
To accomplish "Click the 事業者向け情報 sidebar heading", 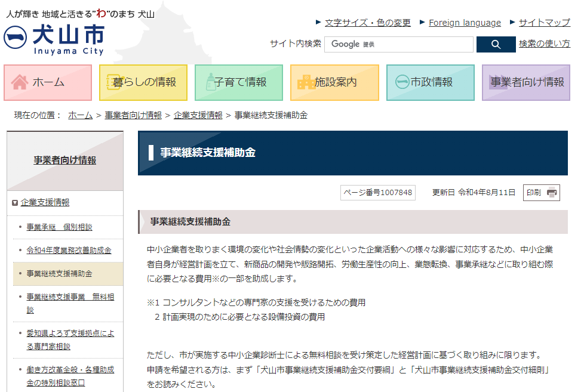I will tap(64, 160).
